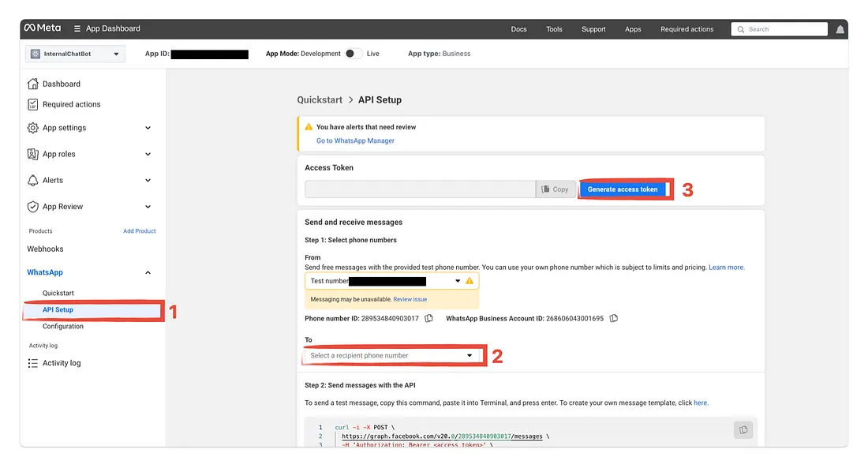
Task: Click the Activity log list icon
Action: click(x=32, y=363)
